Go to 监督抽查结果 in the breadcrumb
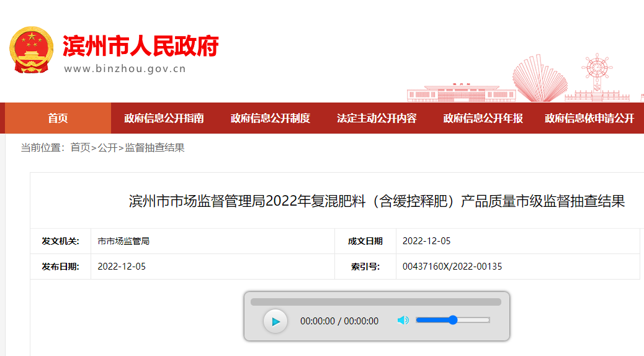This screenshot has height=356, width=644. pos(155,148)
